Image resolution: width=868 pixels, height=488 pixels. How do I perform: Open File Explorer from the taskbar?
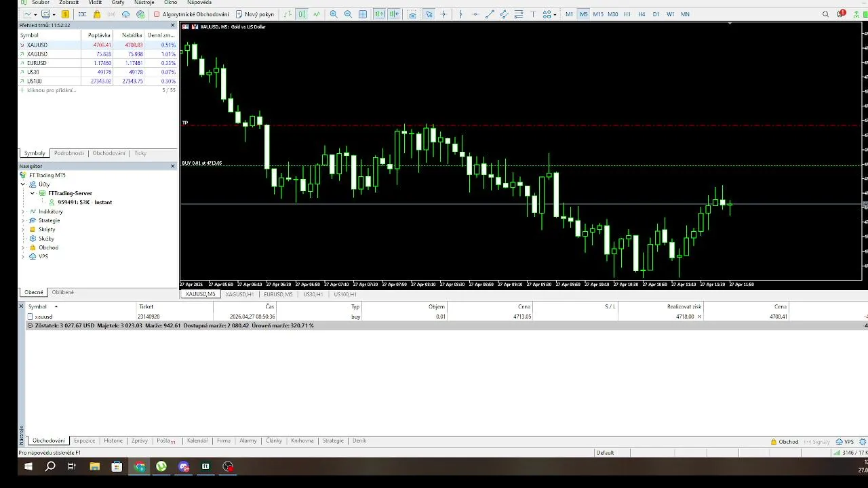point(95,466)
